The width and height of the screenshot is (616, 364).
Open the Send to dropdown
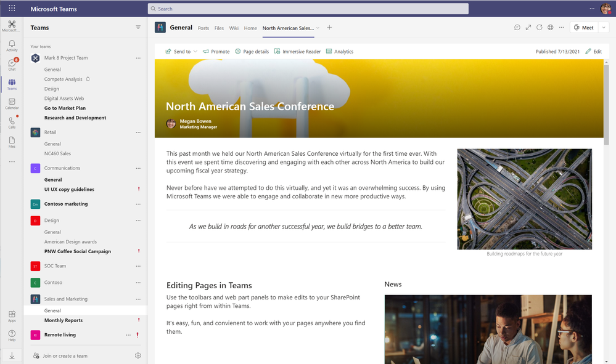coord(181,51)
